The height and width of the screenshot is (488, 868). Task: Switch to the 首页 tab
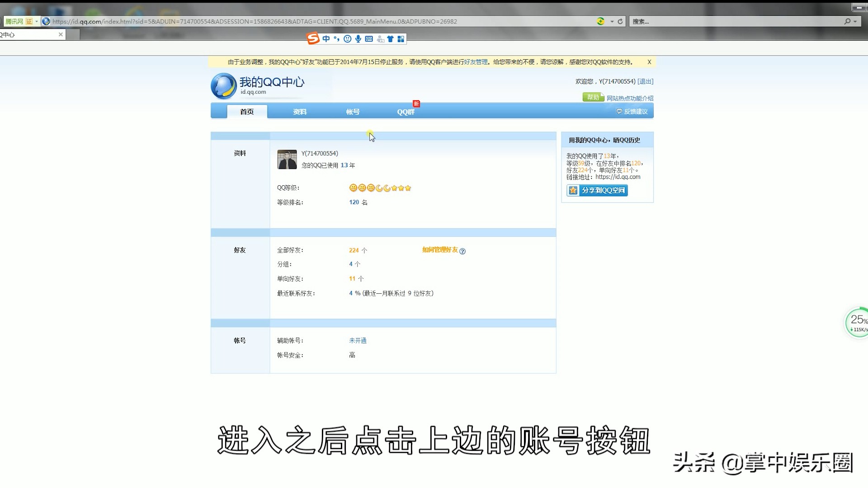tap(247, 112)
